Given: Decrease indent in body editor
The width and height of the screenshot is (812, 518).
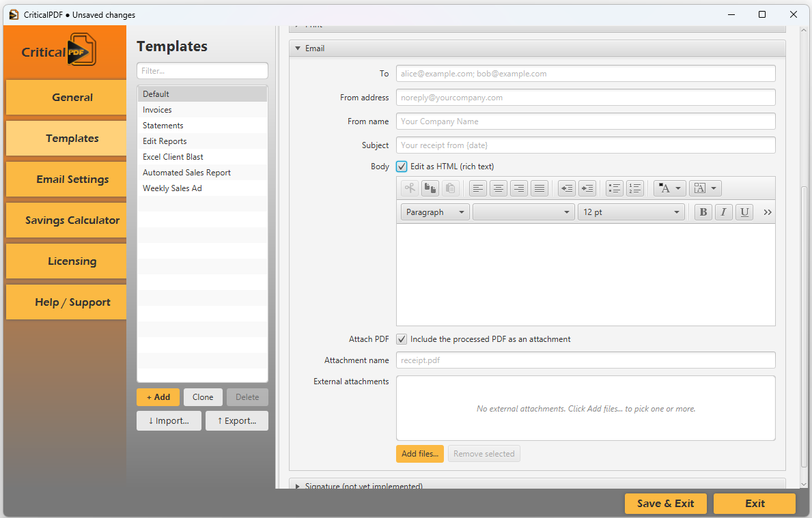Looking at the screenshot, I should click(x=567, y=188).
